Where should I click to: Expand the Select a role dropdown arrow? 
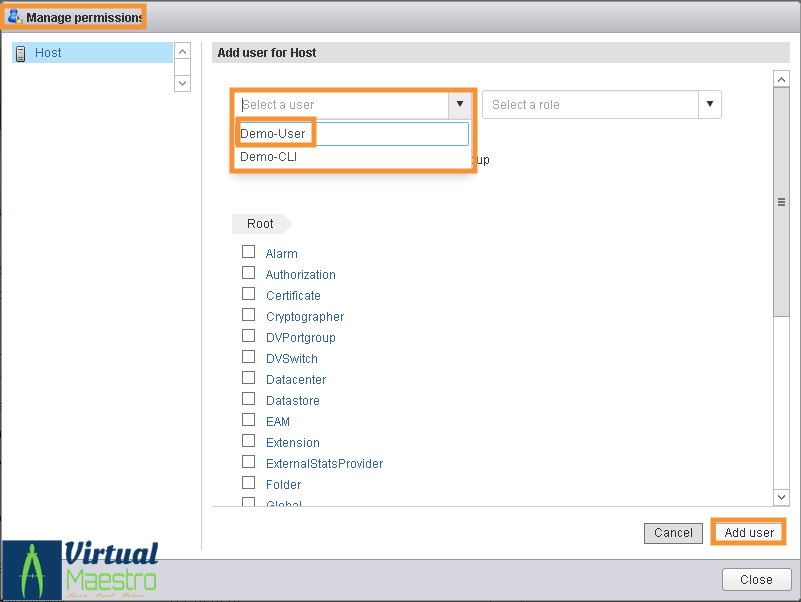pos(709,104)
